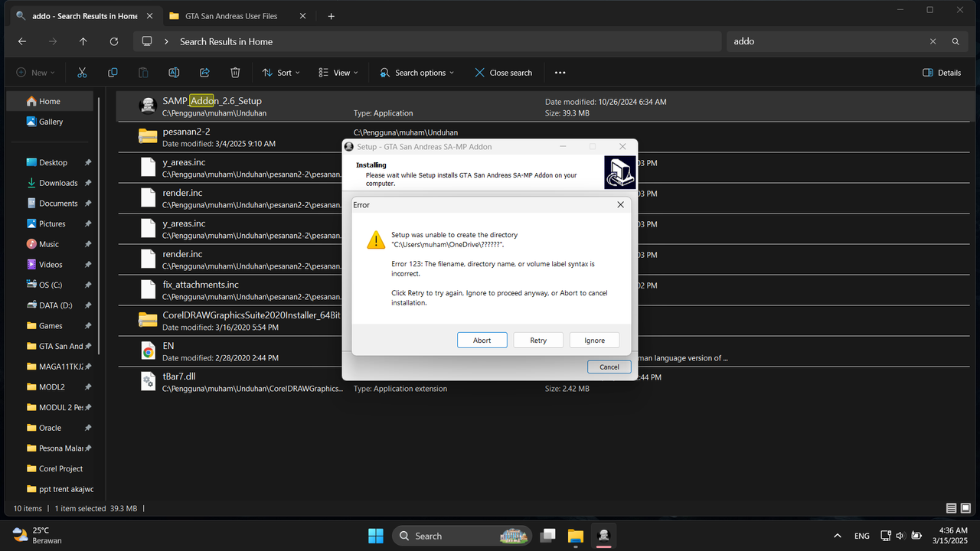Open the Oracle folder in the sidebar
Image resolution: width=980 pixels, height=551 pixels.
[x=50, y=428]
